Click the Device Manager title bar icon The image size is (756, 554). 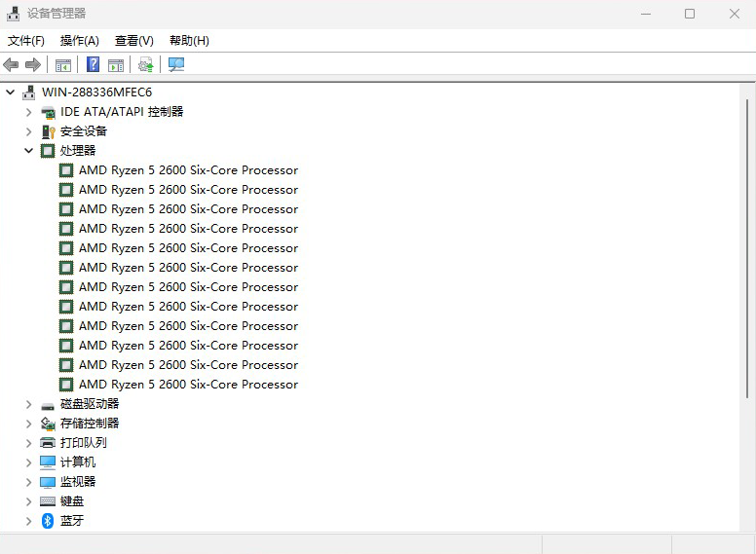click(x=13, y=14)
